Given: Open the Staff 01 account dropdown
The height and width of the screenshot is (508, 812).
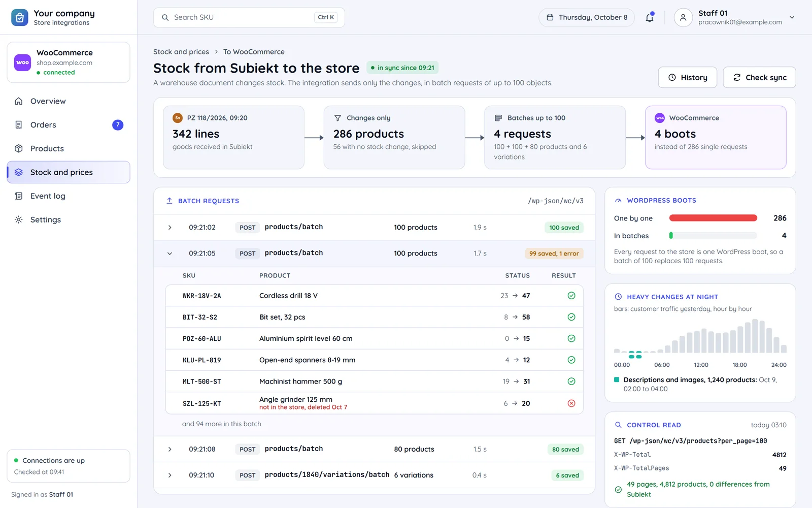Looking at the screenshot, I should (792, 17).
